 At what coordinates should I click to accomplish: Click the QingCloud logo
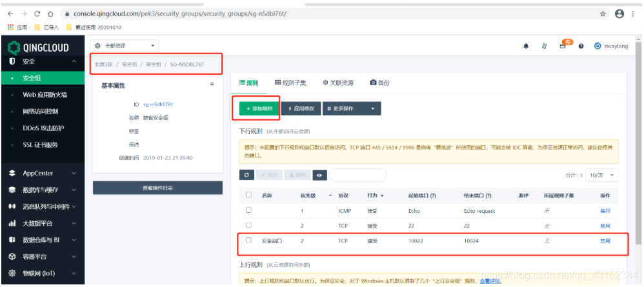point(39,47)
